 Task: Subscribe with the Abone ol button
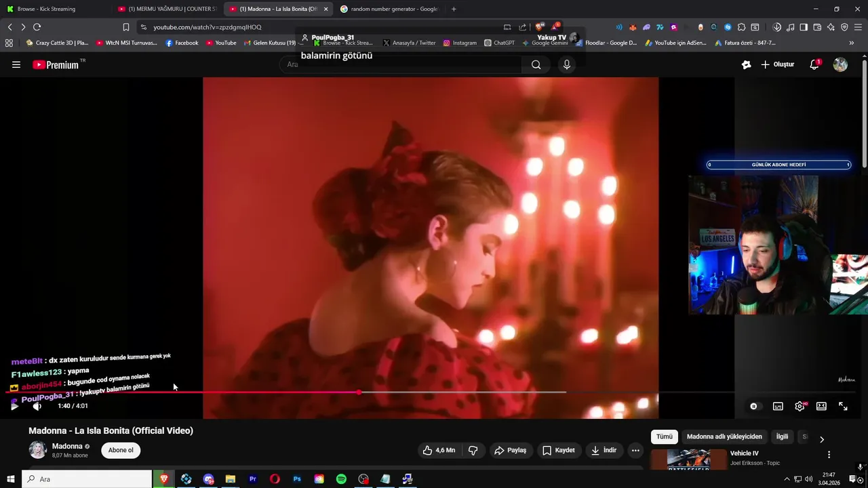click(121, 450)
